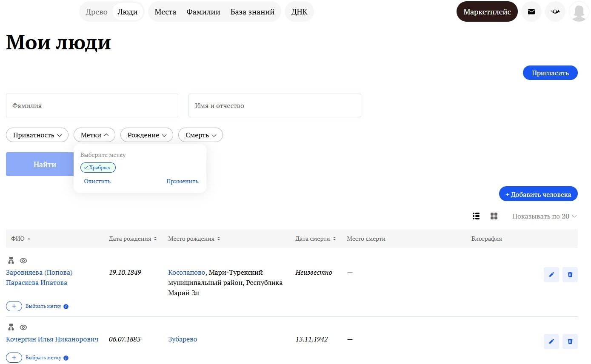Toggle visibility eye for Заровняева
The width and height of the screenshot is (591, 364).
click(23, 260)
